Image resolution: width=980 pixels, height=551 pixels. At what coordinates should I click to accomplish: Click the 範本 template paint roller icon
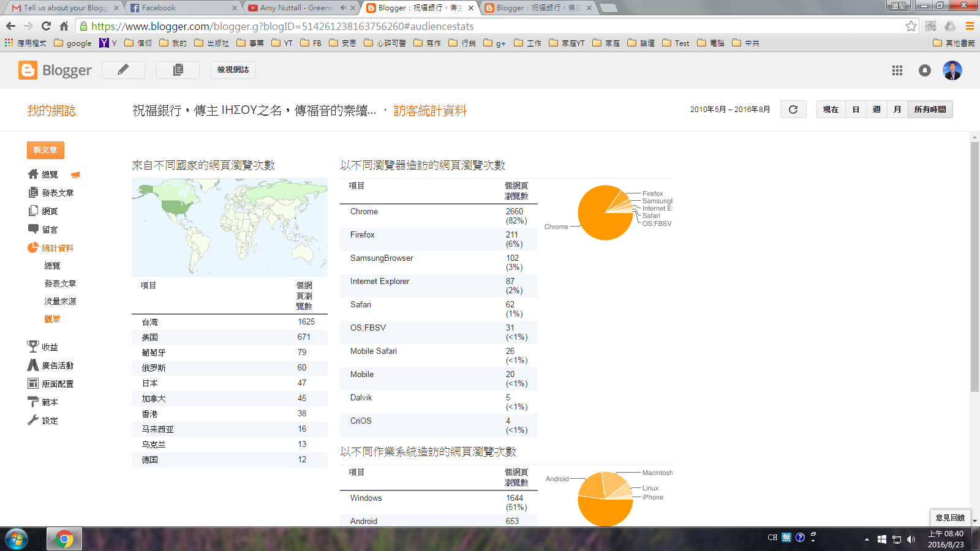point(33,402)
